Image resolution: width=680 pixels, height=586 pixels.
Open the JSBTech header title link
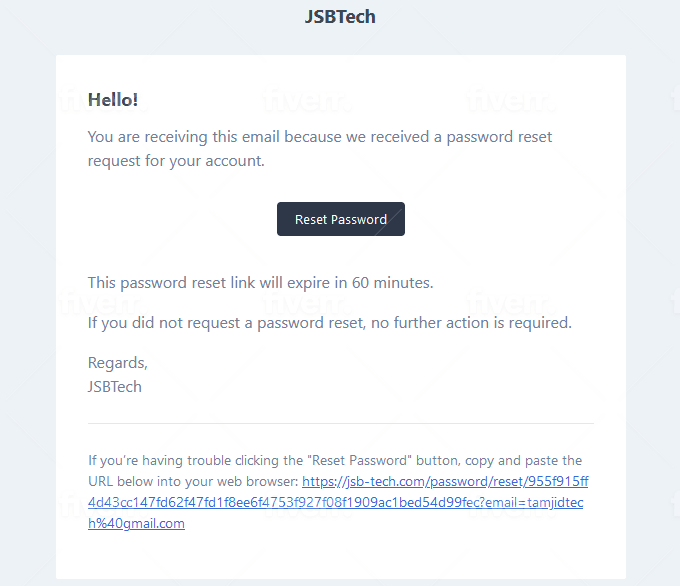340,17
